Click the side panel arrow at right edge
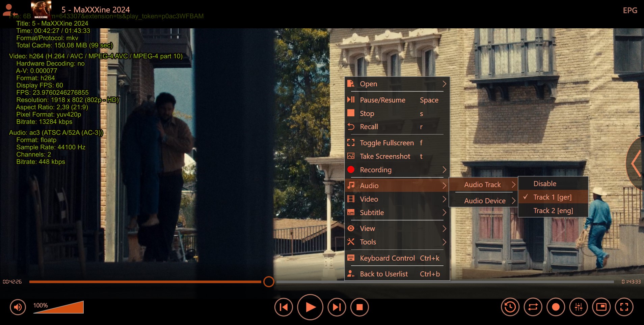This screenshot has height=325, width=644. (x=636, y=164)
